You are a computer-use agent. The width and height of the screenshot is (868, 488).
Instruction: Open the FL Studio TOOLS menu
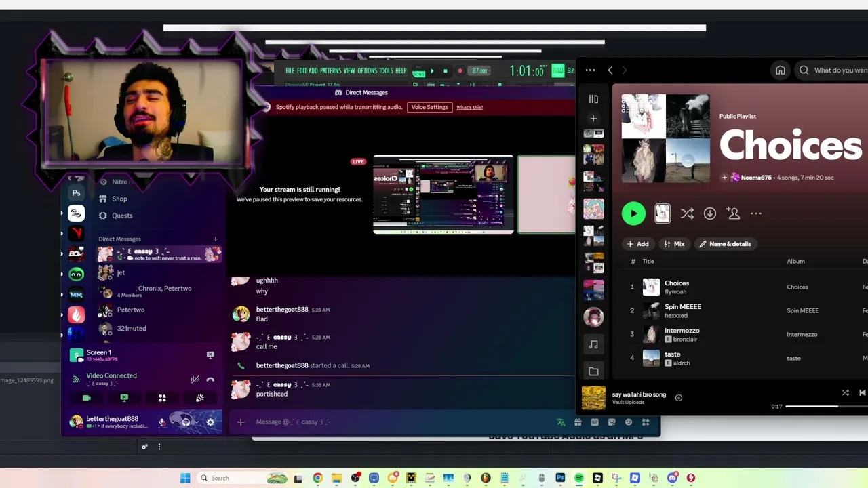(x=386, y=70)
